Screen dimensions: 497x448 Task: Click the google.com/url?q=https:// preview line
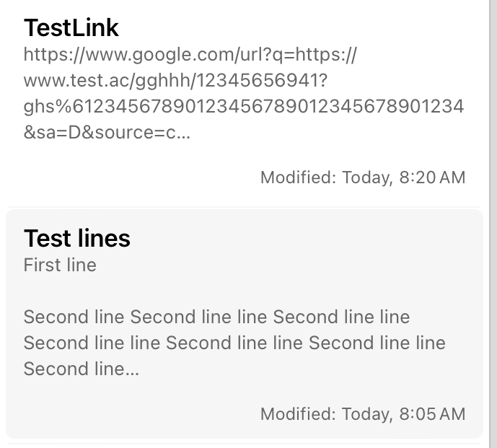tap(190, 55)
